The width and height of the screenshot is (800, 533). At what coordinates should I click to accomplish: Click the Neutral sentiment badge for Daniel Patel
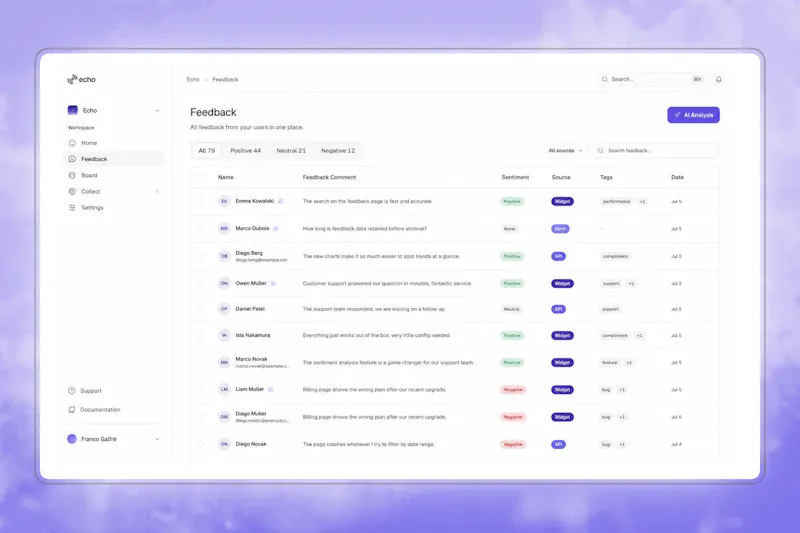tap(511, 309)
